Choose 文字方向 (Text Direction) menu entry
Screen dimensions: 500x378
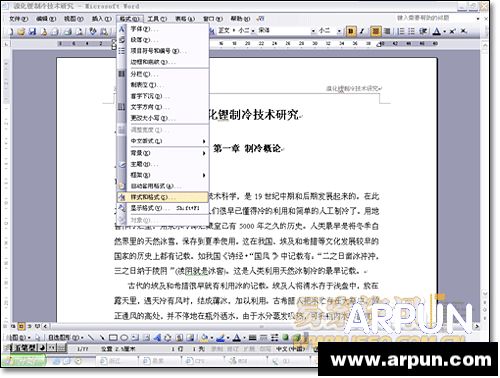point(163,107)
